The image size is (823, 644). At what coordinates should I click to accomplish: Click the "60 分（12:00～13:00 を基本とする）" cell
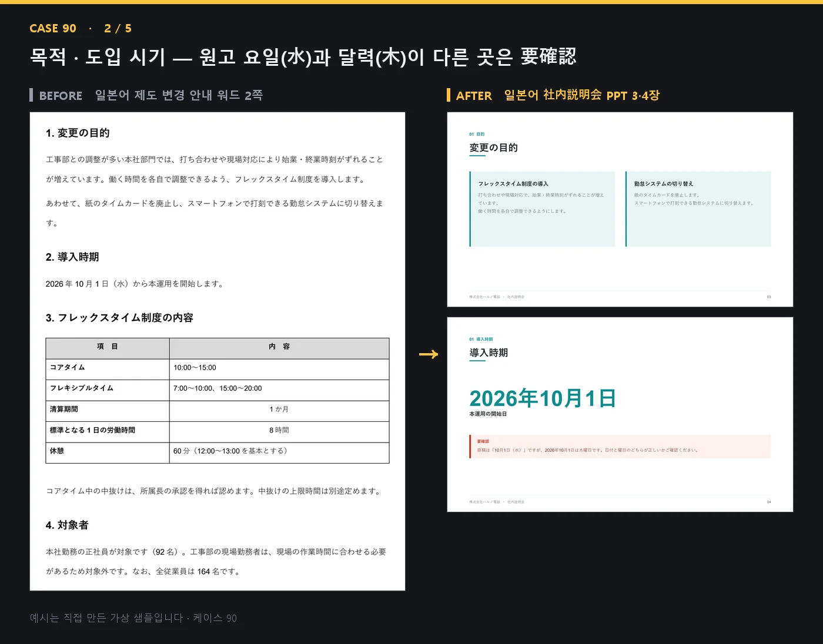279,453
